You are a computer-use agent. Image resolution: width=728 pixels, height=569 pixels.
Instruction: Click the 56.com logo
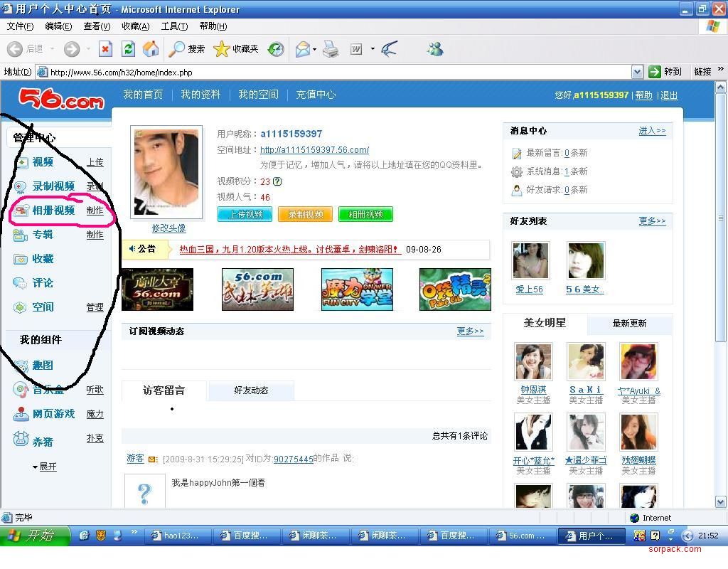[61, 98]
